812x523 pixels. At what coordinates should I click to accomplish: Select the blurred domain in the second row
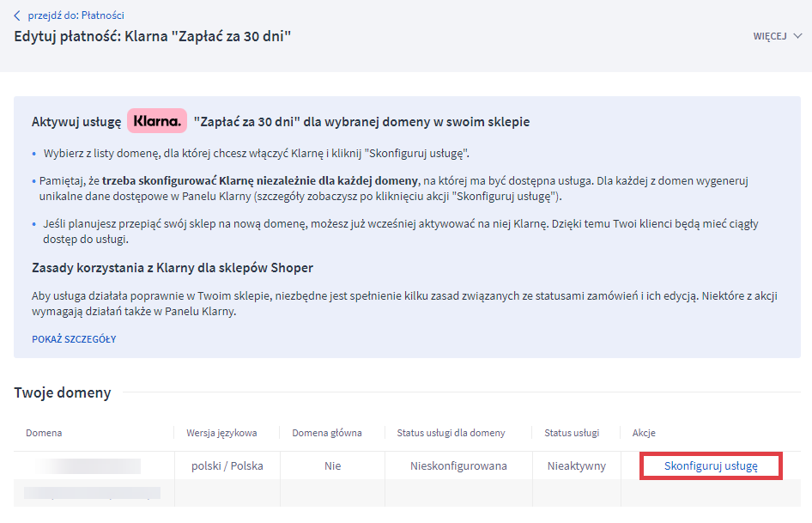pyautogui.click(x=92, y=493)
